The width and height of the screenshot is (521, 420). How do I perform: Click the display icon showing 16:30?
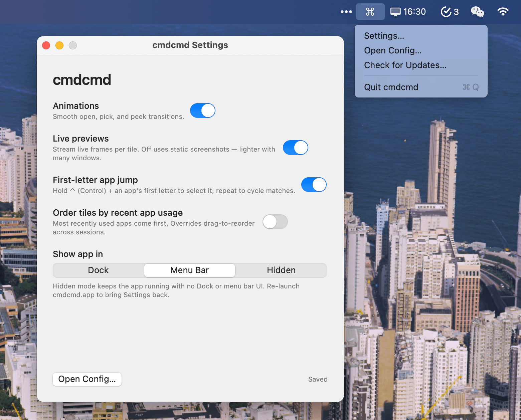click(x=408, y=12)
